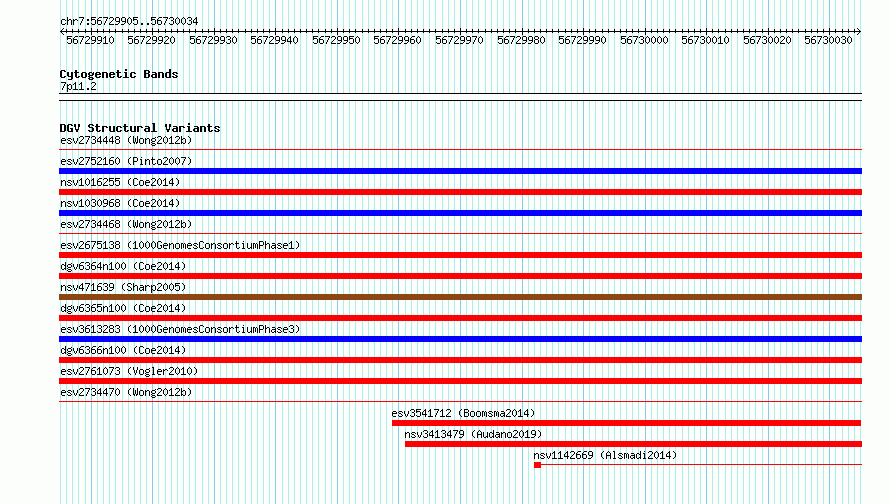This screenshot has width=890, height=504.
Task: Open variant esv2675138 (1000GenomesConsortiumPhase1)
Action: [x=180, y=245]
